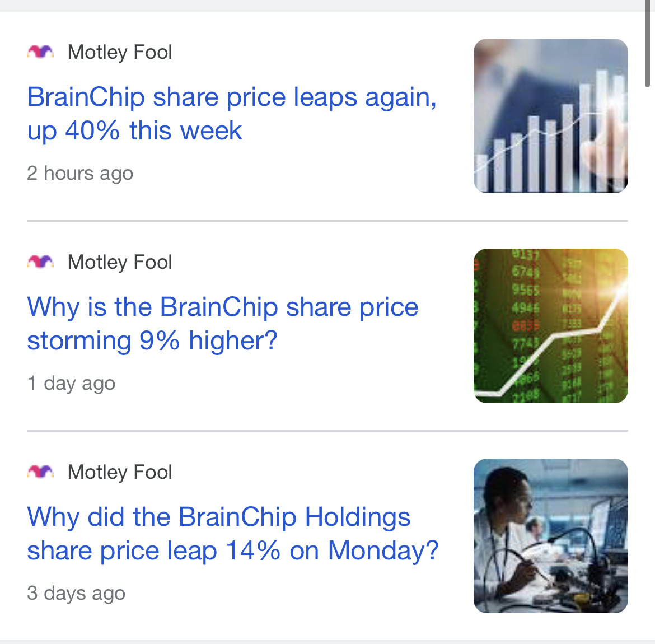This screenshot has height=644, width=655.
Task: Click the Motley Fool logo above the 40% story
Action: [x=40, y=52]
